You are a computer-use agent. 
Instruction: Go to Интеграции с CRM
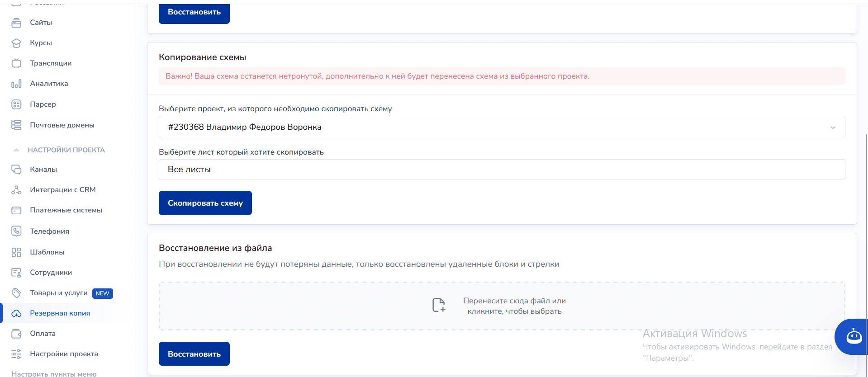[62, 190]
